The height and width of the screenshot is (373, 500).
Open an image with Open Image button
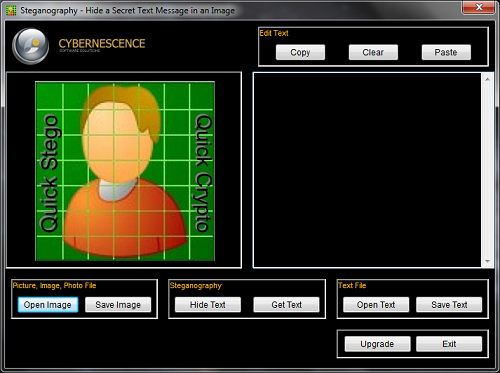tap(48, 305)
